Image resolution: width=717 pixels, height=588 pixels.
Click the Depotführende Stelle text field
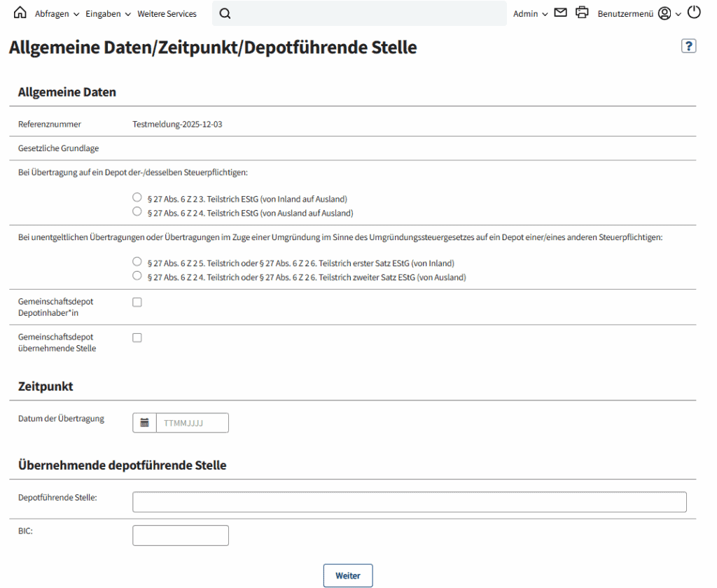[x=409, y=502]
